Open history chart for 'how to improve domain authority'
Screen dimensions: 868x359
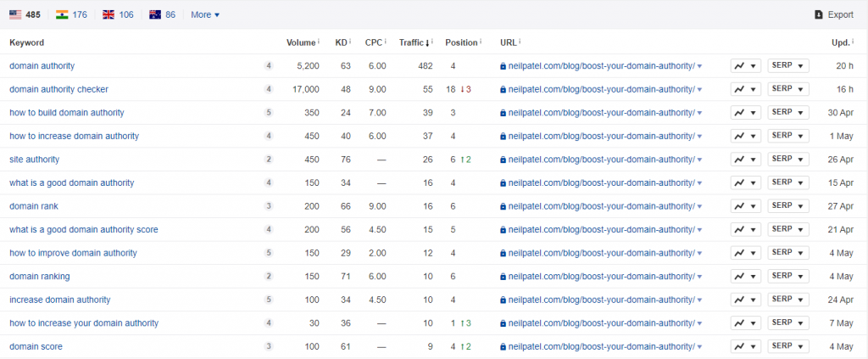(746, 253)
